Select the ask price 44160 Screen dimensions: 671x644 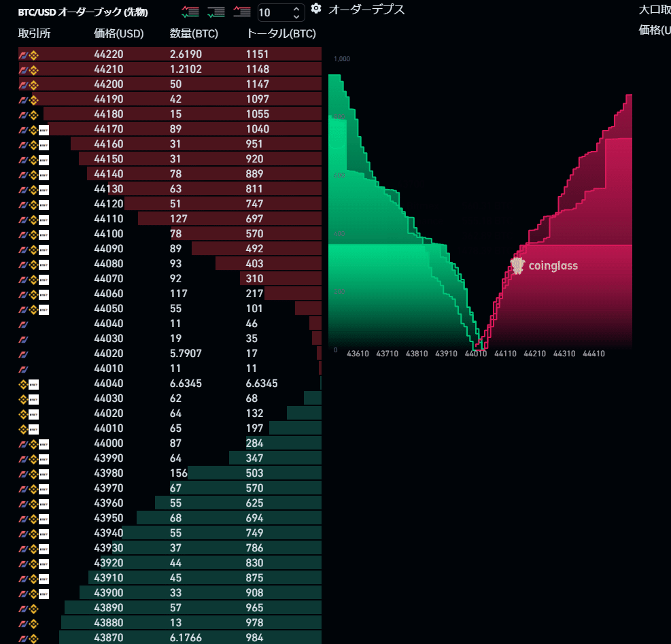click(x=109, y=144)
